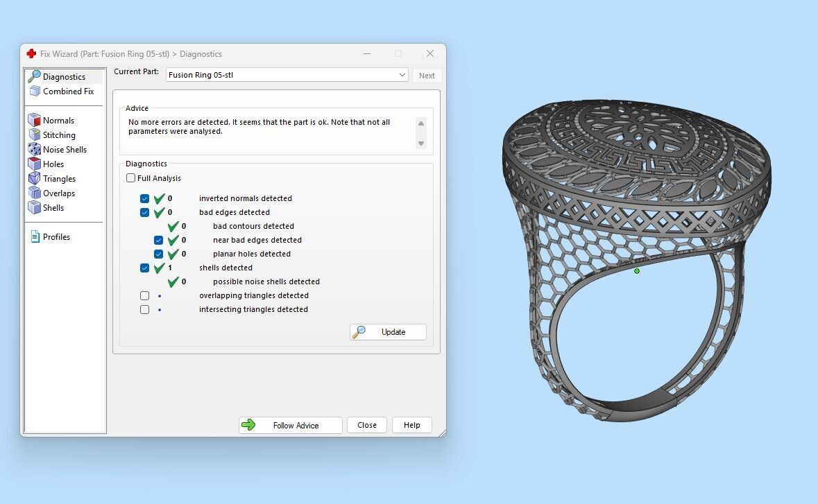Screen dimensions: 818x504
Task: Close the Fix Wizard window with X
Action: tap(430, 53)
